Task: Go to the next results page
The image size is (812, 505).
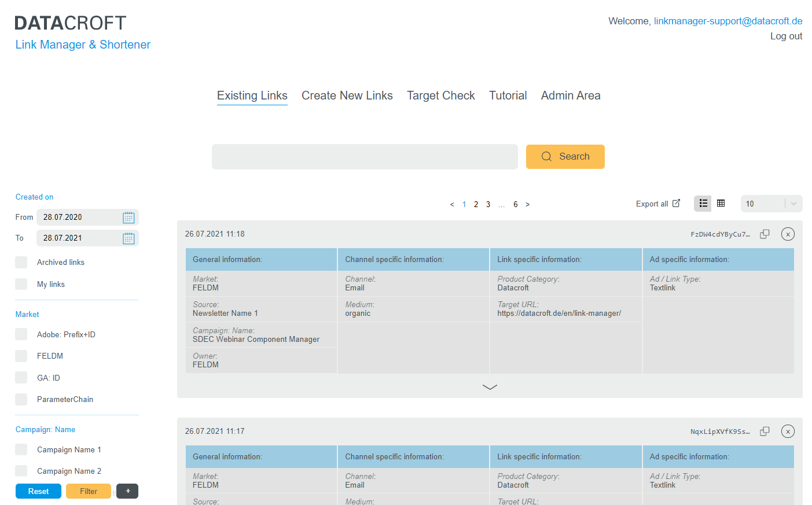Action: click(527, 205)
